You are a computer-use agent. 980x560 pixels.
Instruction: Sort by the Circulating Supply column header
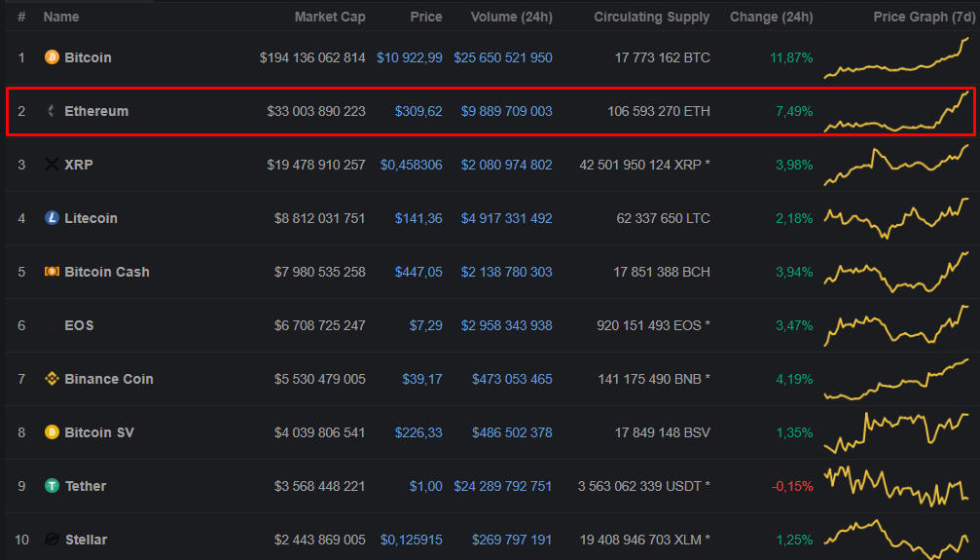[652, 17]
